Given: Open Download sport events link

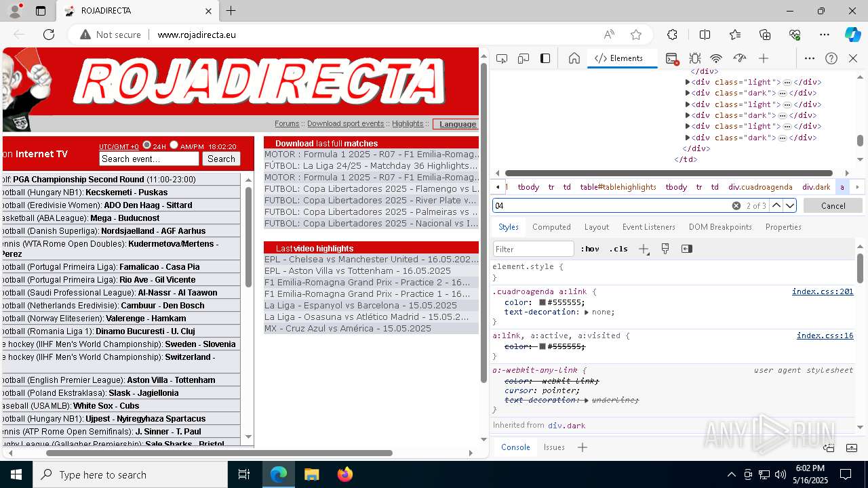Looking at the screenshot, I should point(345,123).
